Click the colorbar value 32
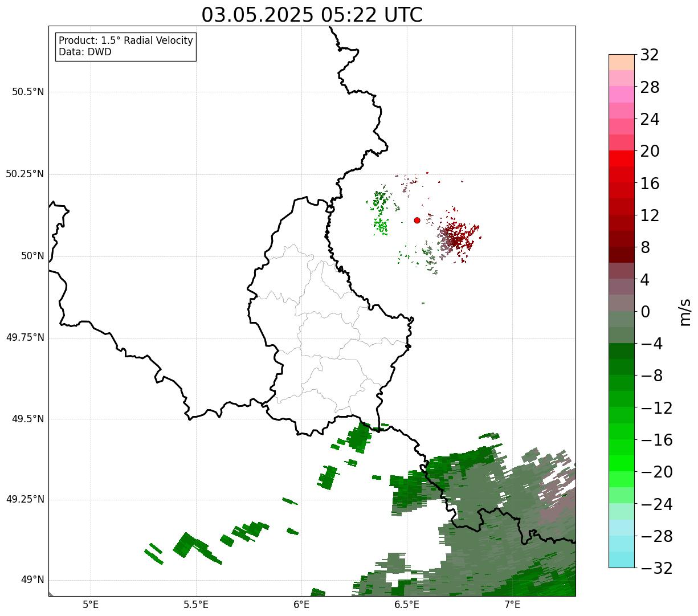This screenshot has width=698, height=616. click(650, 55)
